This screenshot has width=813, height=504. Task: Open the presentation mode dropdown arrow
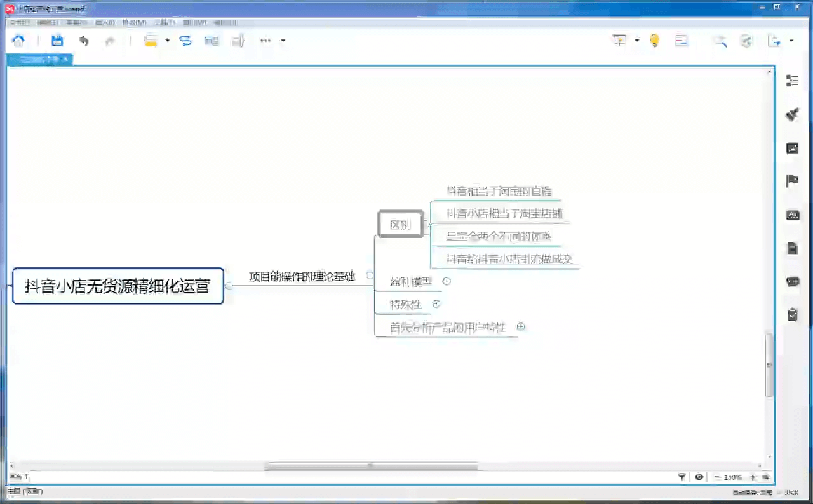(x=637, y=41)
